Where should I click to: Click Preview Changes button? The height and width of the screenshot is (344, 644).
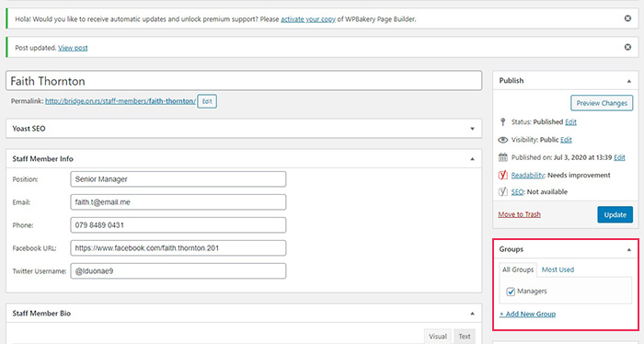602,103
